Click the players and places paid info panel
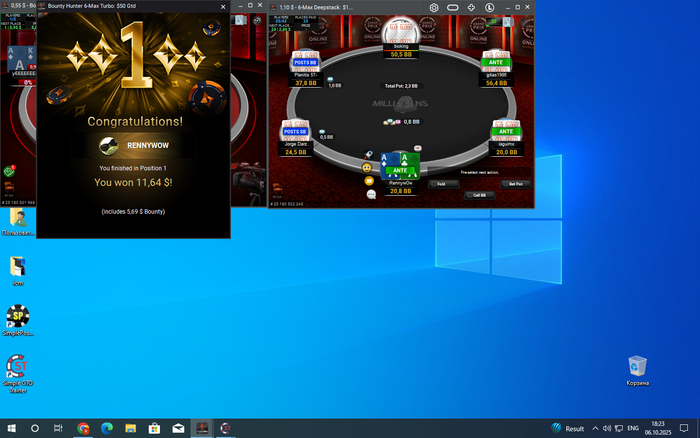 pyautogui.click(x=295, y=24)
